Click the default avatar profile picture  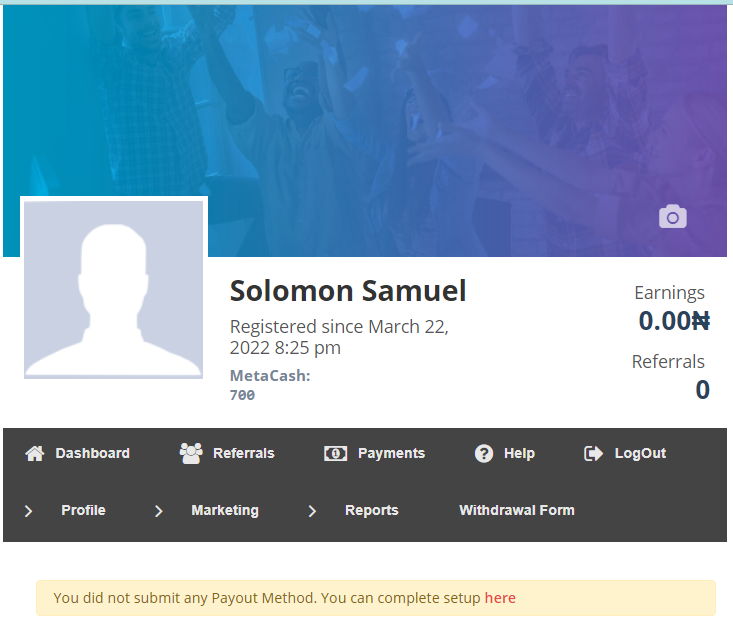coord(114,289)
